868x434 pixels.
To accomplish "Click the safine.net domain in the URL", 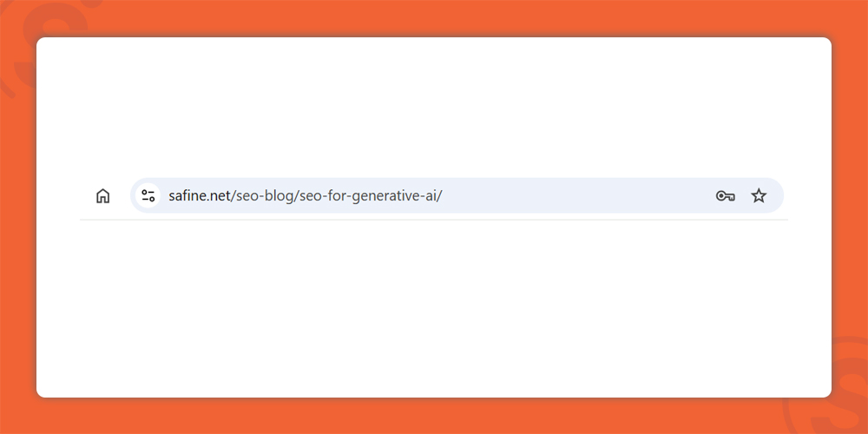I will pos(200,196).
